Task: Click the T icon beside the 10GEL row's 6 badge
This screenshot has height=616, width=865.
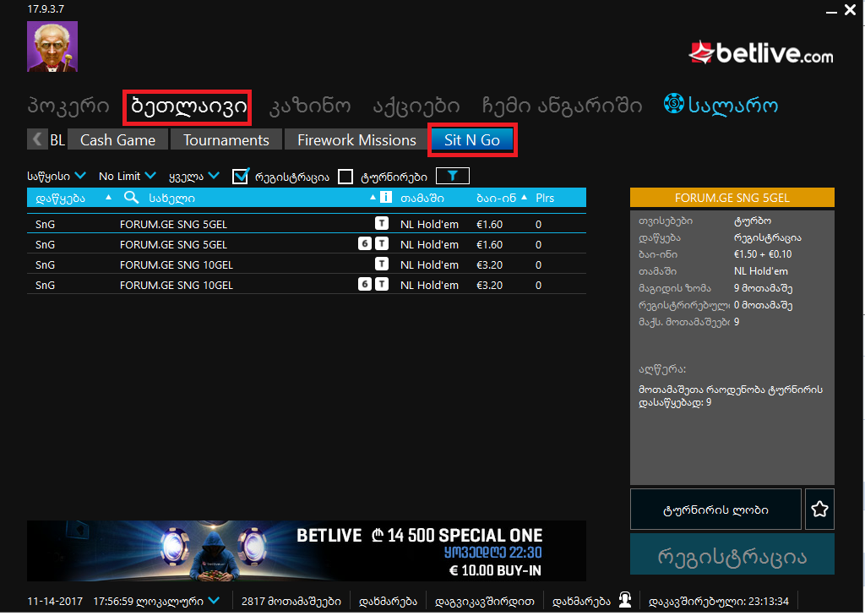Action: pos(382,284)
